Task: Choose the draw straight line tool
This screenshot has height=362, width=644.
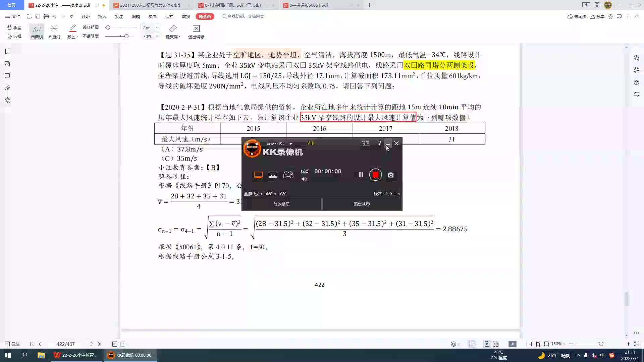Action: 54,31
